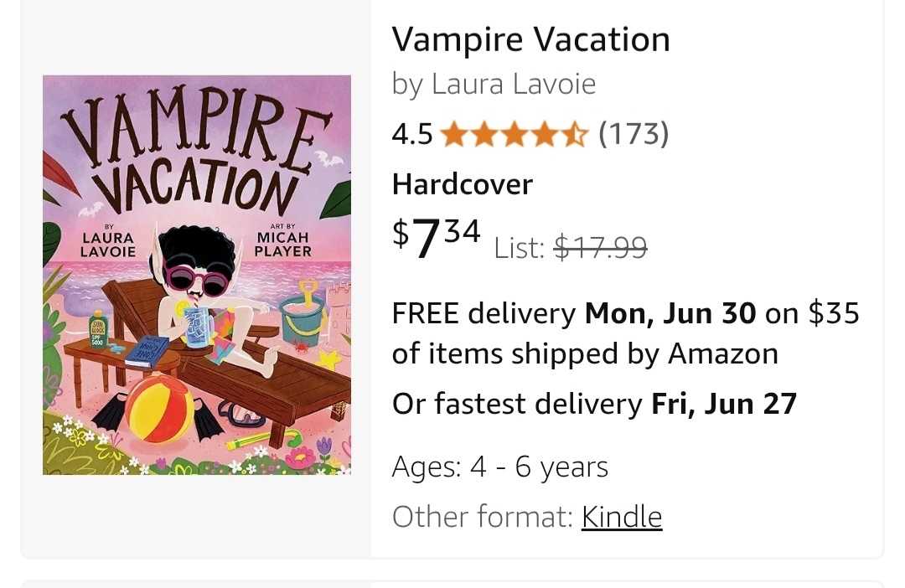Click the Ages: 4 - 6 years text

pos(499,467)
